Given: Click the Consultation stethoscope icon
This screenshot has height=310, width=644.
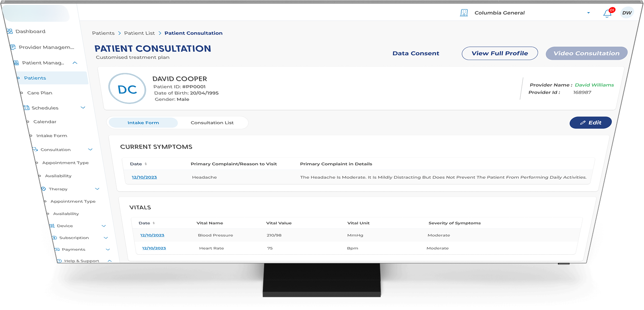Looking at the screenshot, I should 35,150.
